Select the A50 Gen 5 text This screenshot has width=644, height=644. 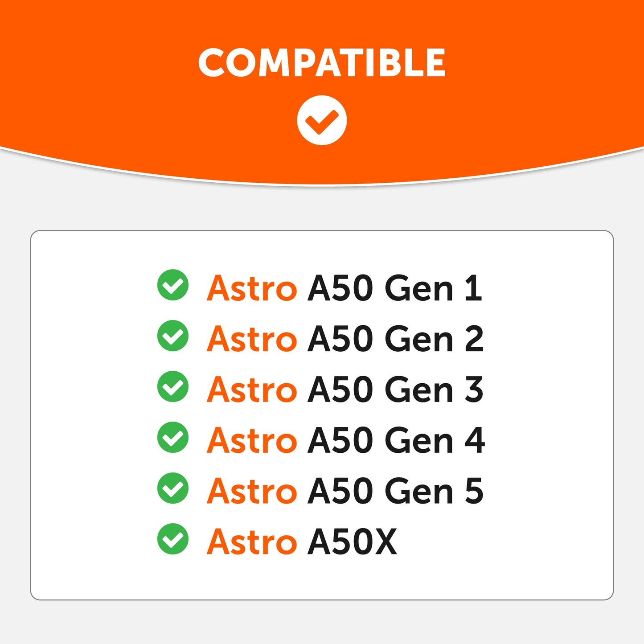(396, 492)
